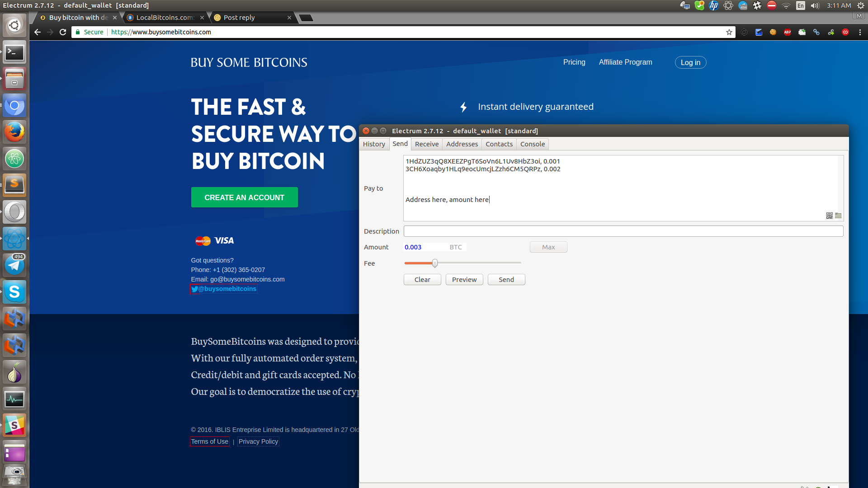
Task: Open Slack from the dock
Action: coord(14,426)
